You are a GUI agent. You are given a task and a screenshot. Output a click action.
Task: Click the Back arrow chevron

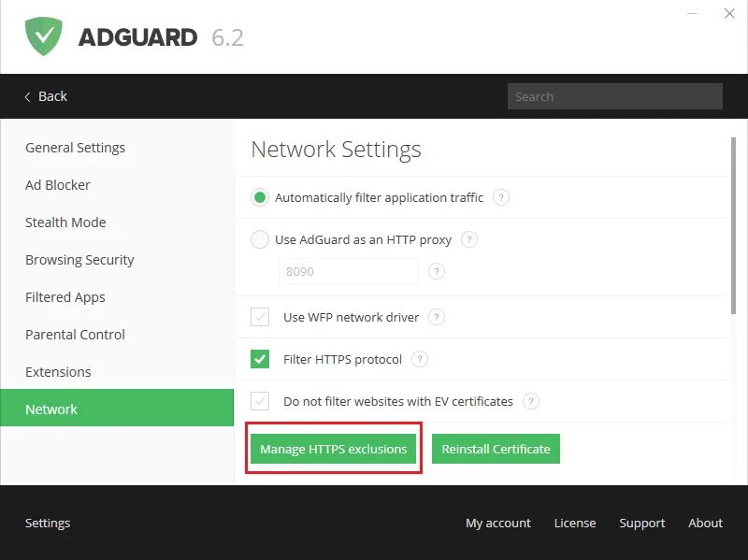27,96
